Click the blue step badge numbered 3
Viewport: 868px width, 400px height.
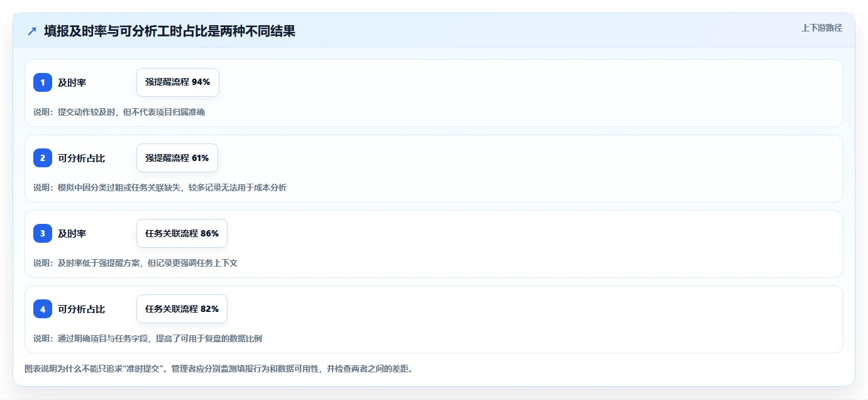coord(43,233)
